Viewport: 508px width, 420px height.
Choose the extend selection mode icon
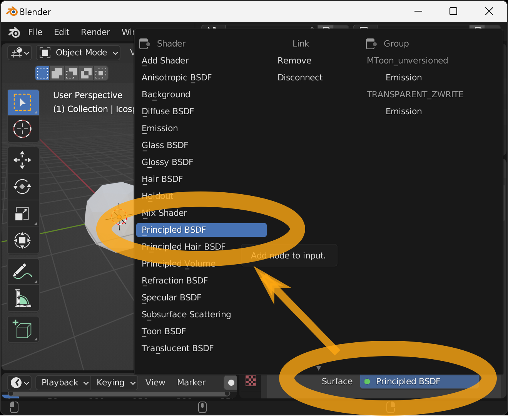pos(57,73)
